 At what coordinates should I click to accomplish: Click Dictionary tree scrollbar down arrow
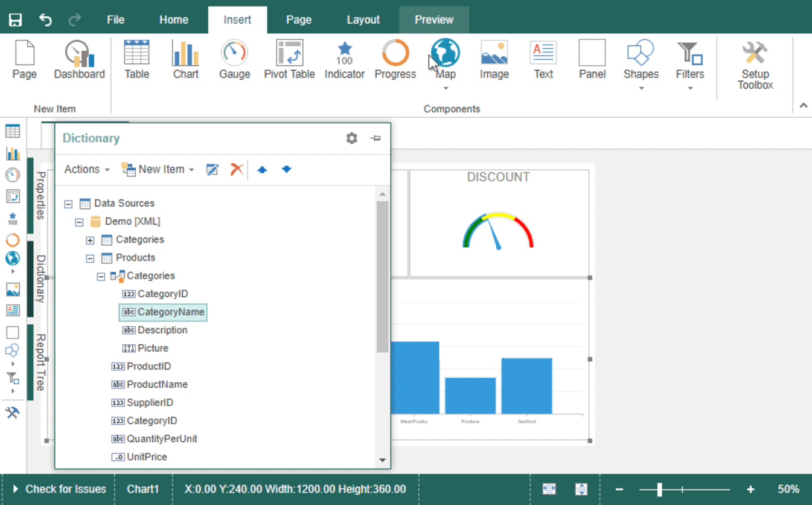point(382,460)
